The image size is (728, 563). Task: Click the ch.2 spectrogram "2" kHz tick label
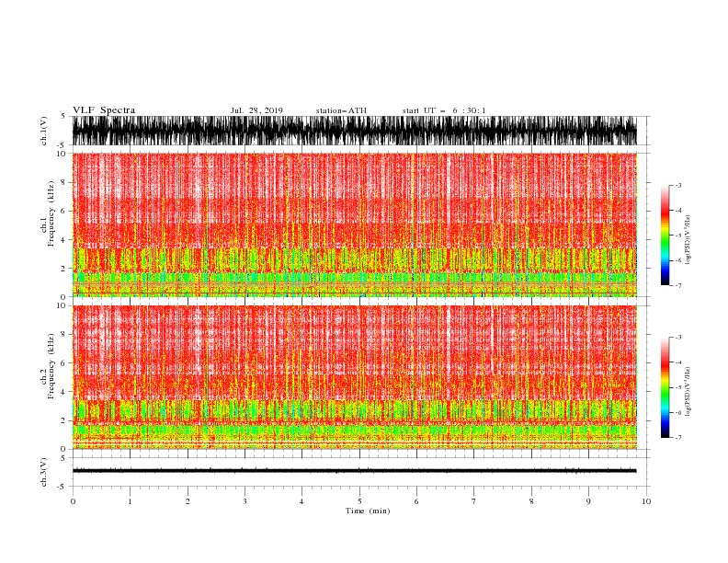(63, 420)
